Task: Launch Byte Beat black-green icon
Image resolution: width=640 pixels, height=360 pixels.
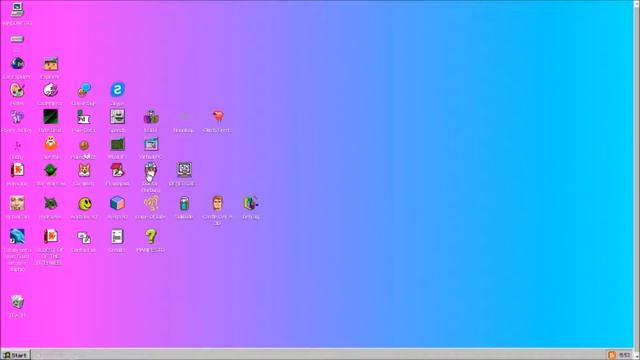Action: pyautogui.click(x=51, y=117)
